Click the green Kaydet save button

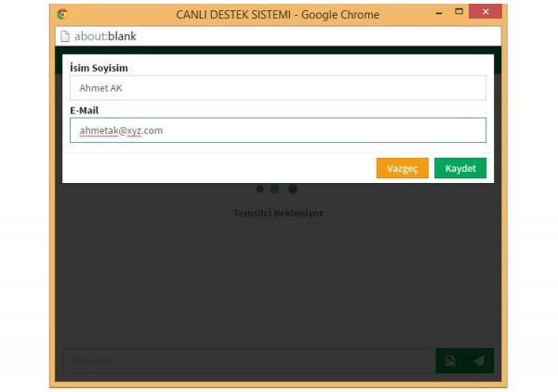460,168
